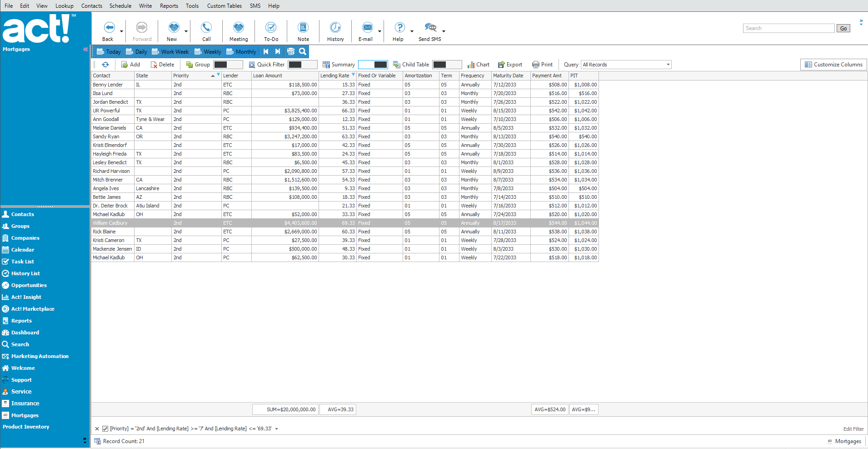Click the Note toolbar icon
Viewport: 868px width, 449px height.
coord(303,28)
